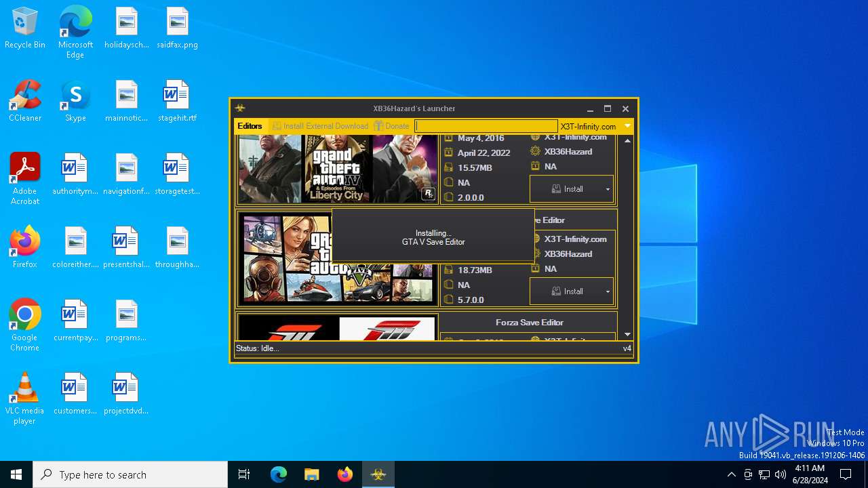Expand GTA IV Install button dropdown arrow

(608, 189)
